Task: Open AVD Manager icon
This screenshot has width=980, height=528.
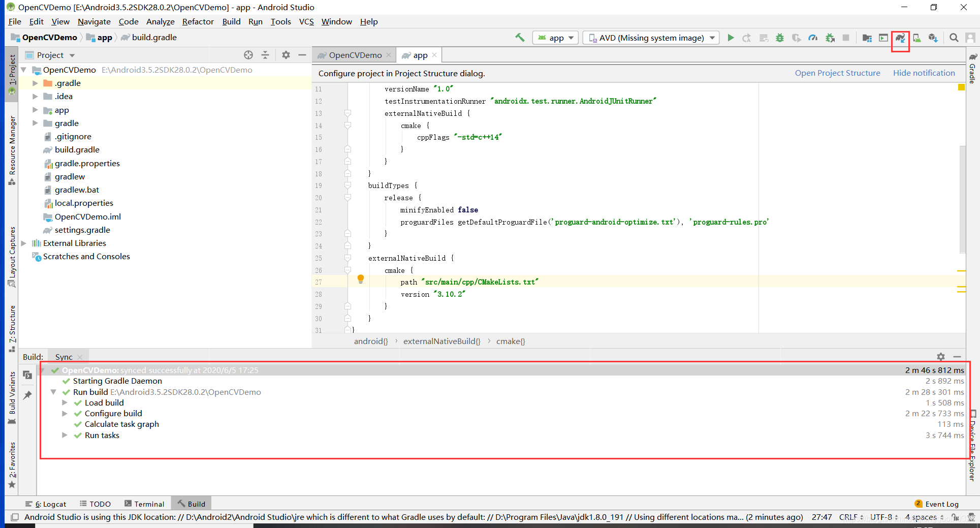Action: click(x=916, y=38)
